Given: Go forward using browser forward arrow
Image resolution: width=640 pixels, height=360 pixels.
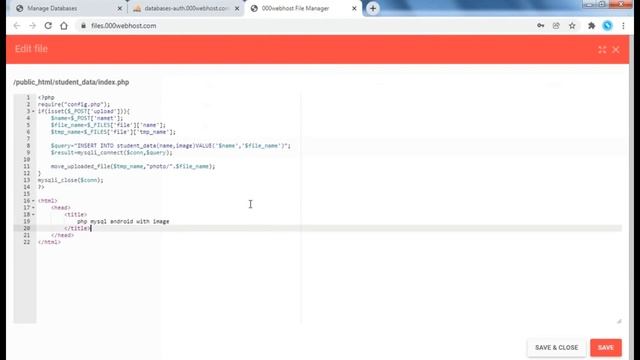Looking at the screenshot, I should tap(32, 26).
